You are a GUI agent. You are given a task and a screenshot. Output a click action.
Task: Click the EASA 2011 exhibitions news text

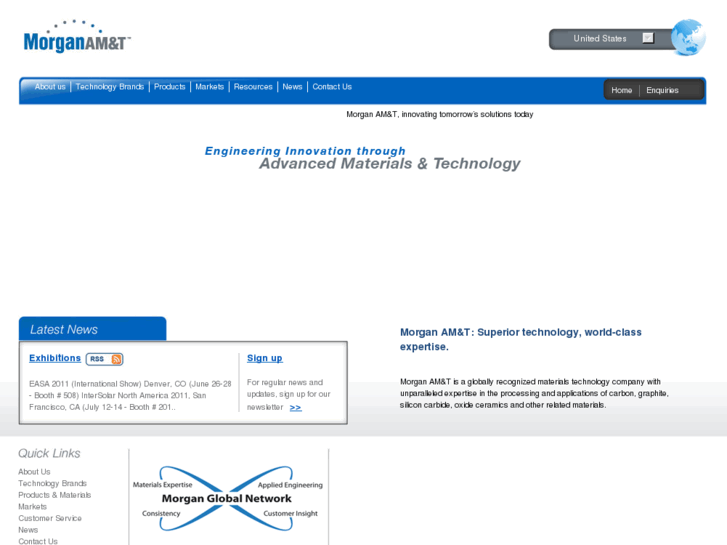pos(130,395)
